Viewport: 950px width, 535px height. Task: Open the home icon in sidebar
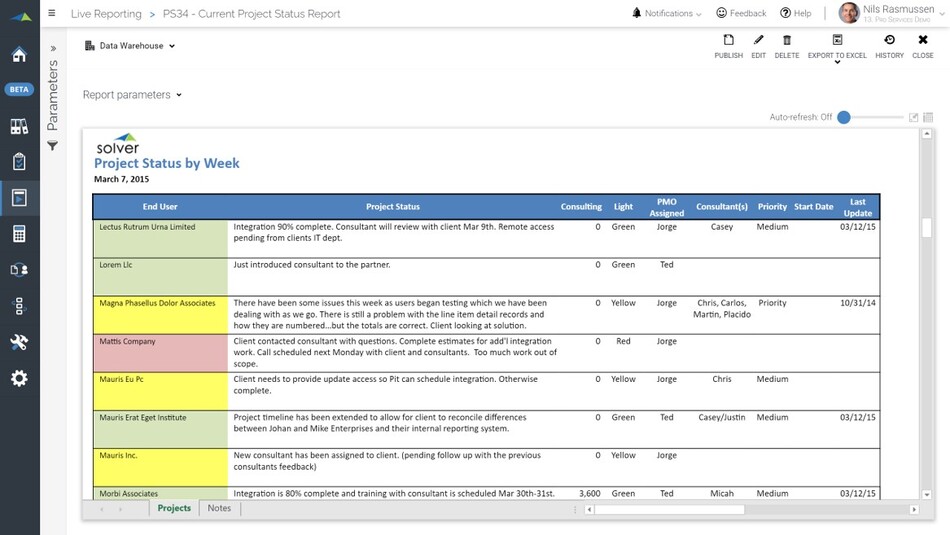19,54
